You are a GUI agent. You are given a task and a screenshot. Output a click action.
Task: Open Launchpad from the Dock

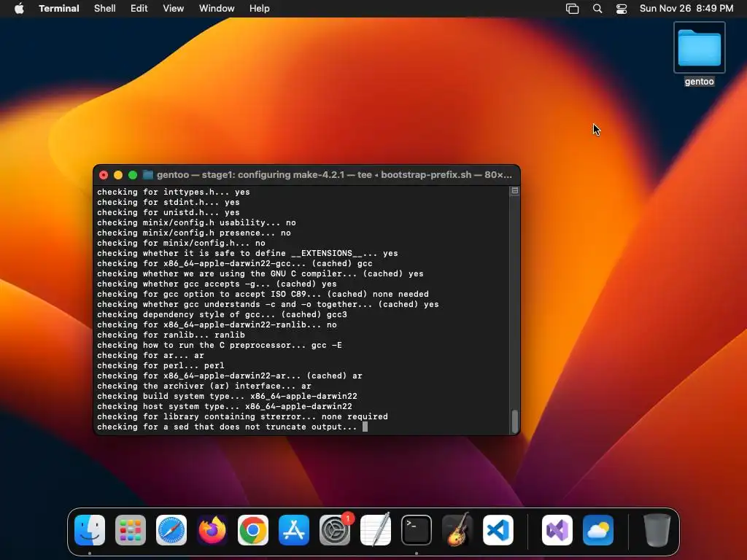click(131, 530)
